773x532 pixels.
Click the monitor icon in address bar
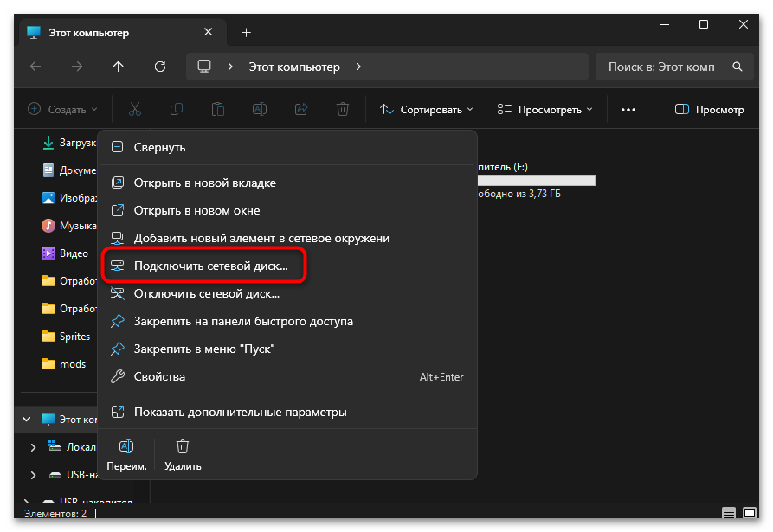204,67
